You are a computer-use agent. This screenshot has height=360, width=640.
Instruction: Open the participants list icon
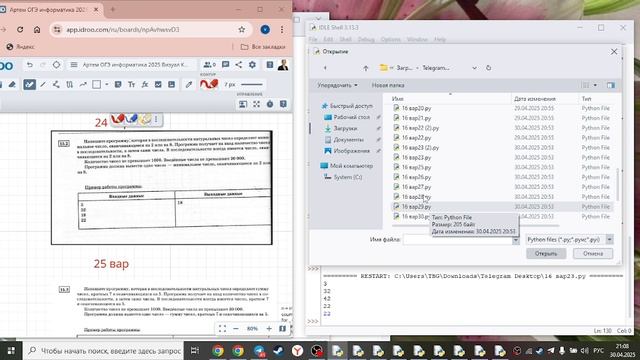pyautogui.click(x=209, y=64)
